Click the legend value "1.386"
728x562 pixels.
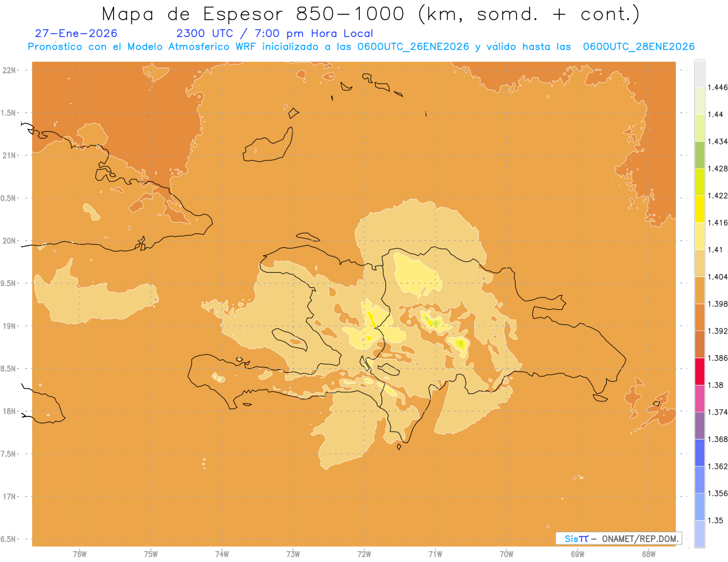(x=717, y=358)
